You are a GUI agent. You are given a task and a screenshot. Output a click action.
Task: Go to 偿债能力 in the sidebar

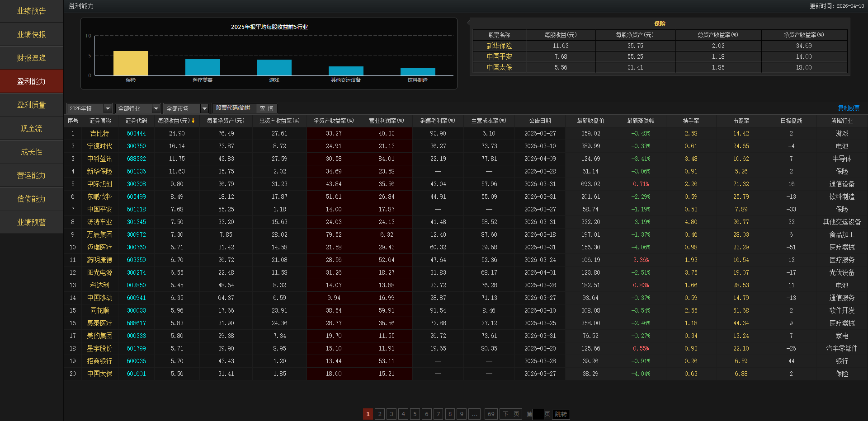pyautogui.click(x=32, y=199)
